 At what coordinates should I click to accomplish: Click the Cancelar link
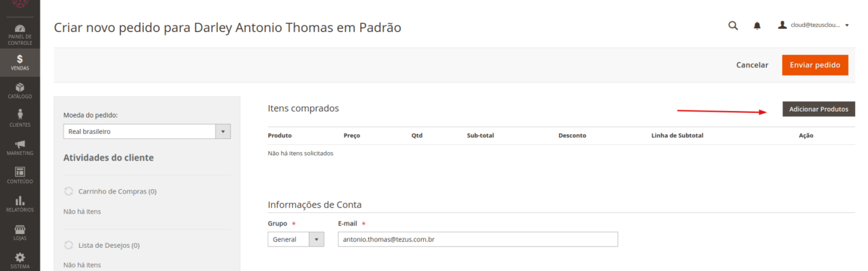click(752, 64)
